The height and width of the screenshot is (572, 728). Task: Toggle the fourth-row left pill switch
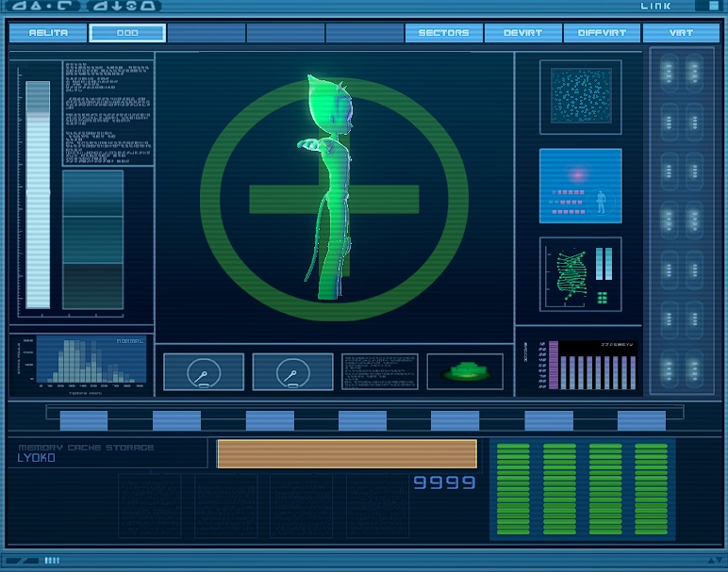tap(669, 221)
